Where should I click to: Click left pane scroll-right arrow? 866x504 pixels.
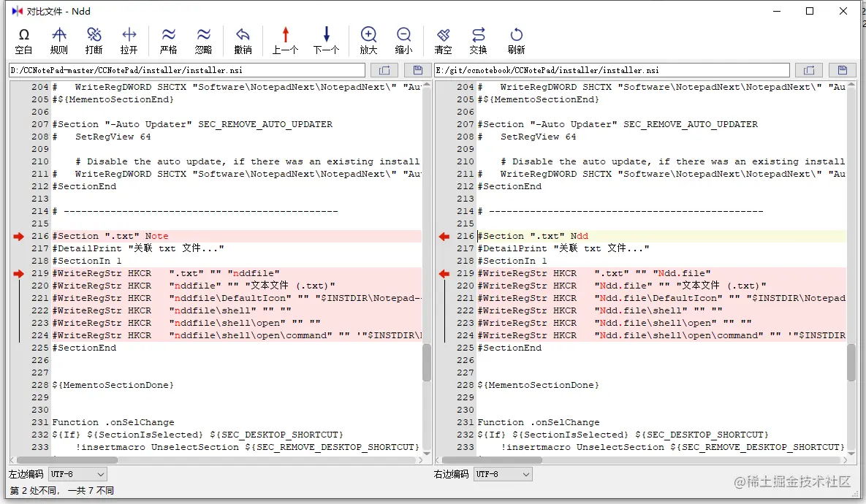[421, 460]
